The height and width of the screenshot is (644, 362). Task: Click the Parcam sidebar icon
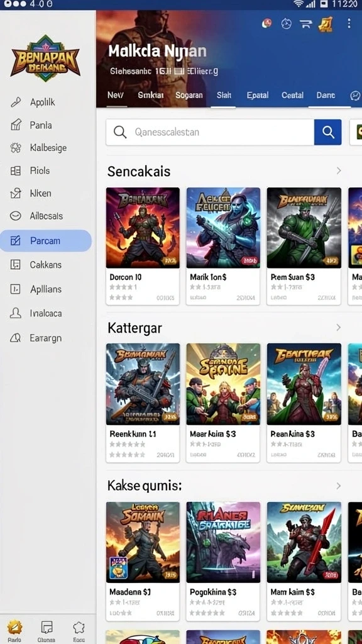click(16, 241)
